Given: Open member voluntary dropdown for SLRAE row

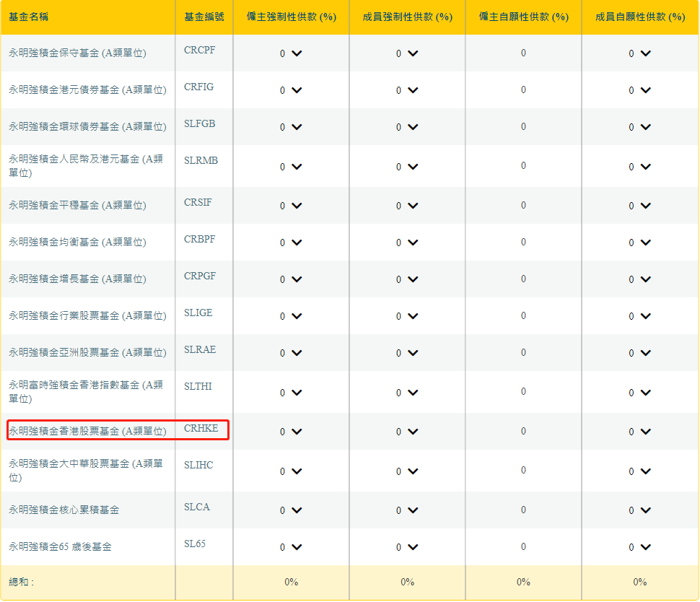Looking at the screenshot, I should click(639, 353).
